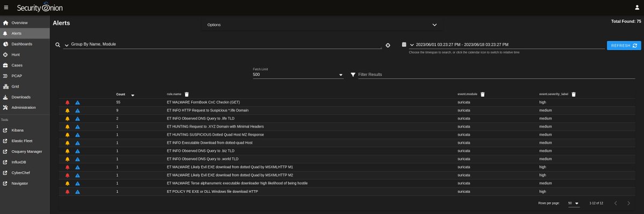Click the ET MALWARE FormBook CnC Checkin (GET) rule name
This screenshot has width=644, height=214.
click(203, 102)
